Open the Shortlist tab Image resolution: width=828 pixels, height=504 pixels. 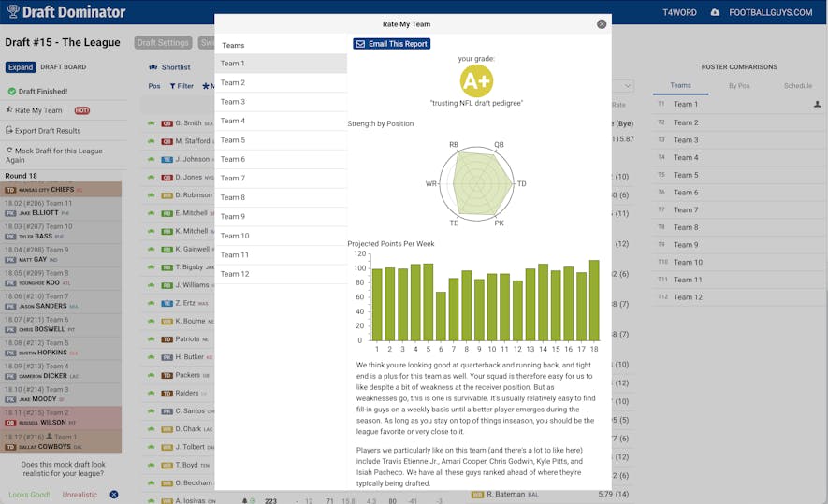(169, 67)
